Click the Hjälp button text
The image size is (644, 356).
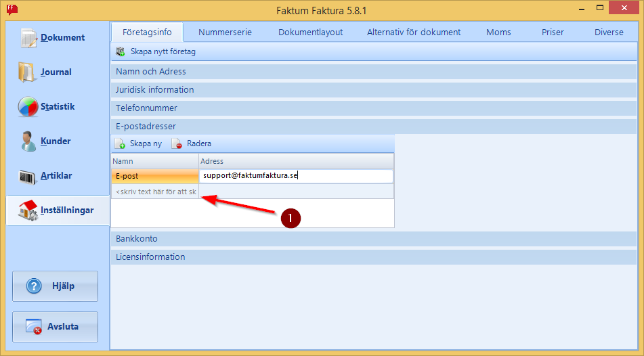[x=63, y=286]
